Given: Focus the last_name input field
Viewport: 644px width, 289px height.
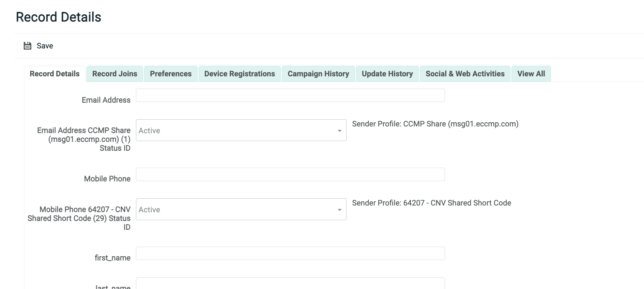Looking at the screenshot, I should (x=290, y=284).
